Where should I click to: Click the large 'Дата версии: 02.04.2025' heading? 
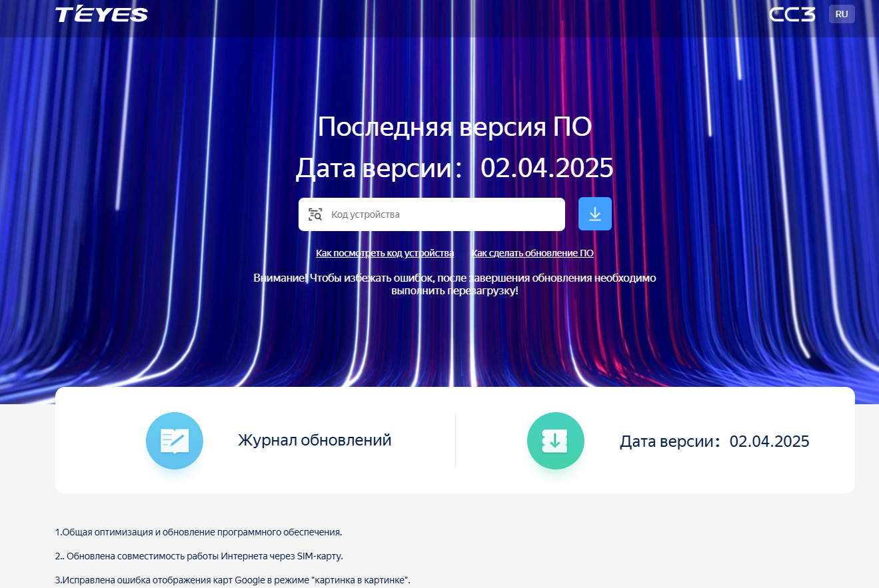click(454, 168)
